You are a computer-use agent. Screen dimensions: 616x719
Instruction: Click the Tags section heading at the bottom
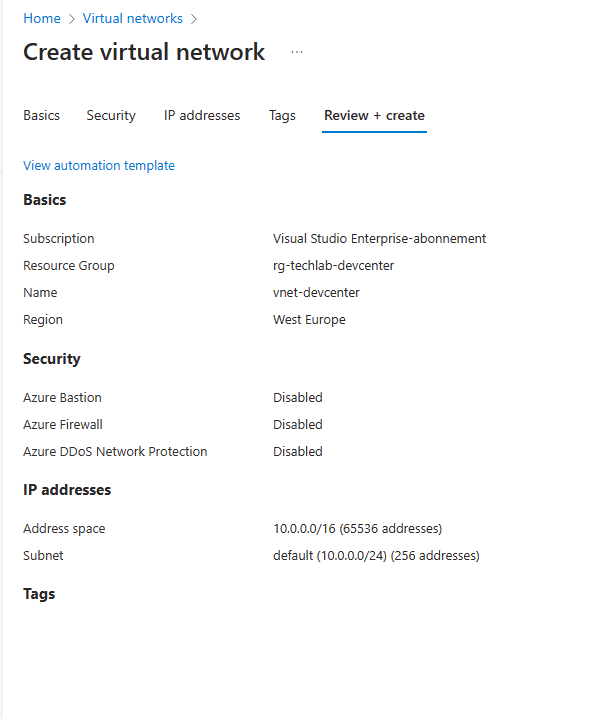pyautogui.click(x=39, y=594)
